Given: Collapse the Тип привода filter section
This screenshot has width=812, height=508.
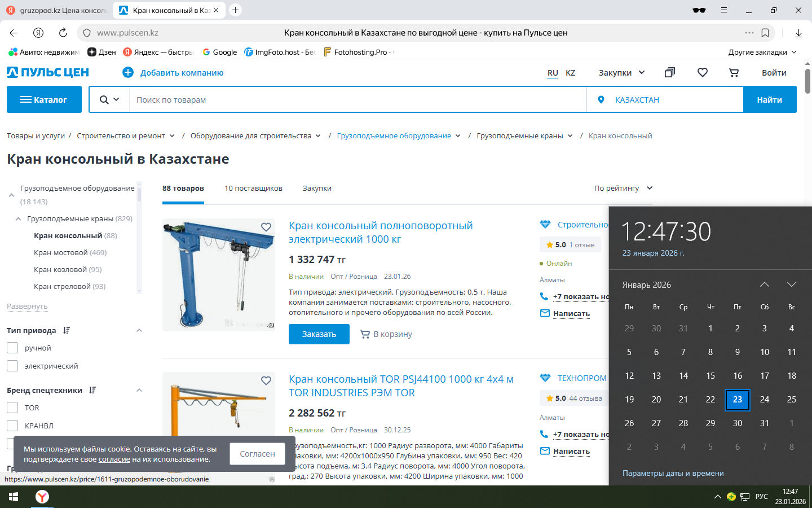Looking at the screenshot, I should pyautogui.click(x=139, y=330).
